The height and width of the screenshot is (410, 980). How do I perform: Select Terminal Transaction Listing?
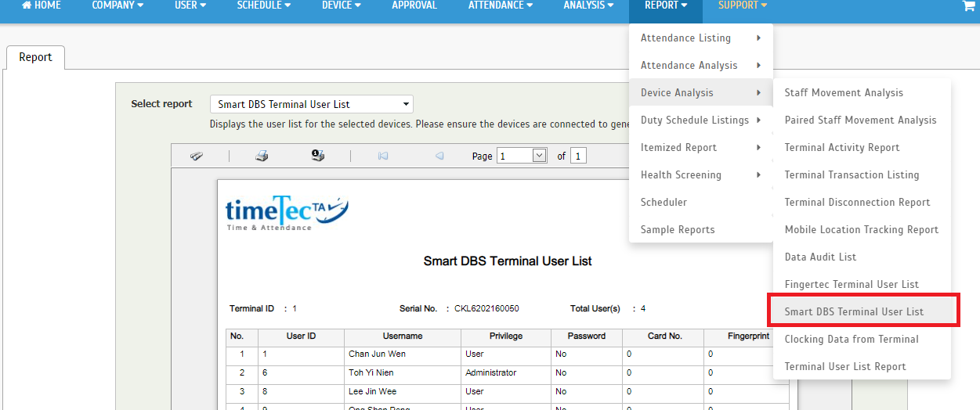pos(862,174)
